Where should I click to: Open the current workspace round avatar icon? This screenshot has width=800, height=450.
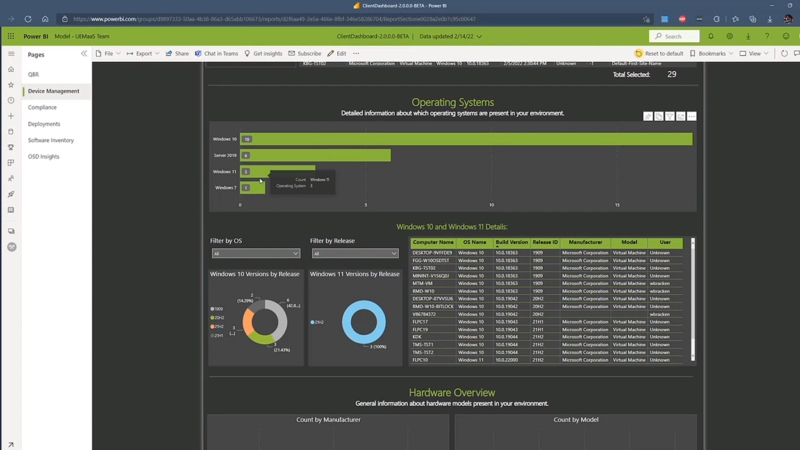click(12, 247)
